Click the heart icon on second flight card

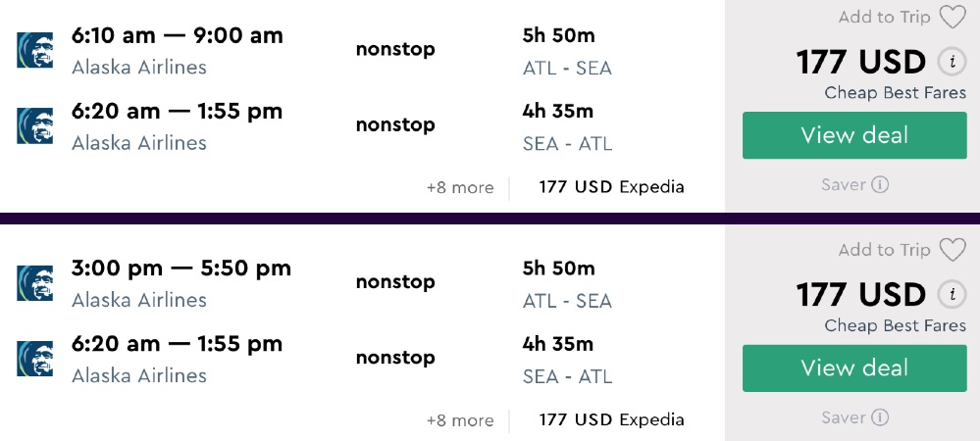952,251
